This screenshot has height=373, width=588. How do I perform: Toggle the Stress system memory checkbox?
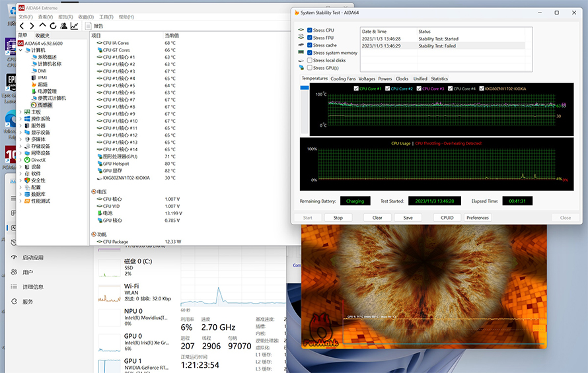click(310, 52)
